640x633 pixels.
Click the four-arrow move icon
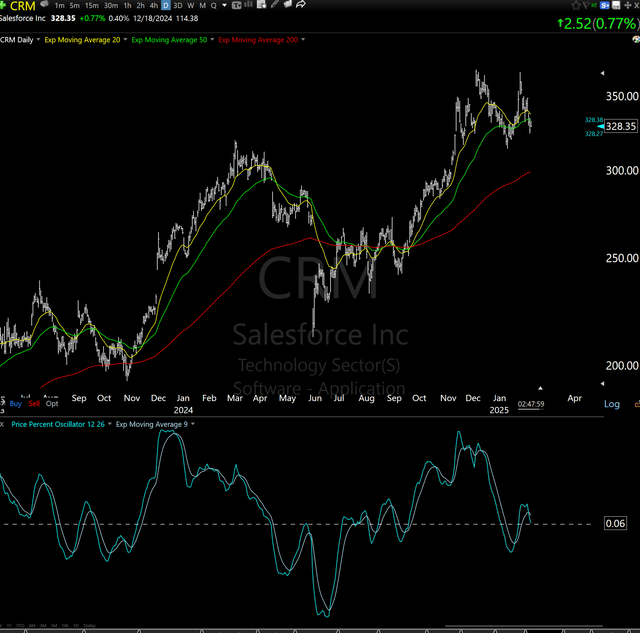click(x=628, y=5)
